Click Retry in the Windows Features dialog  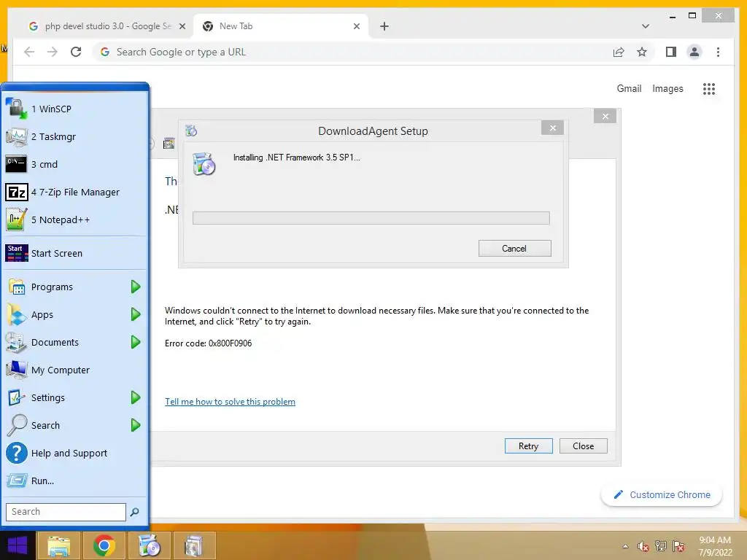click(528, 446)
